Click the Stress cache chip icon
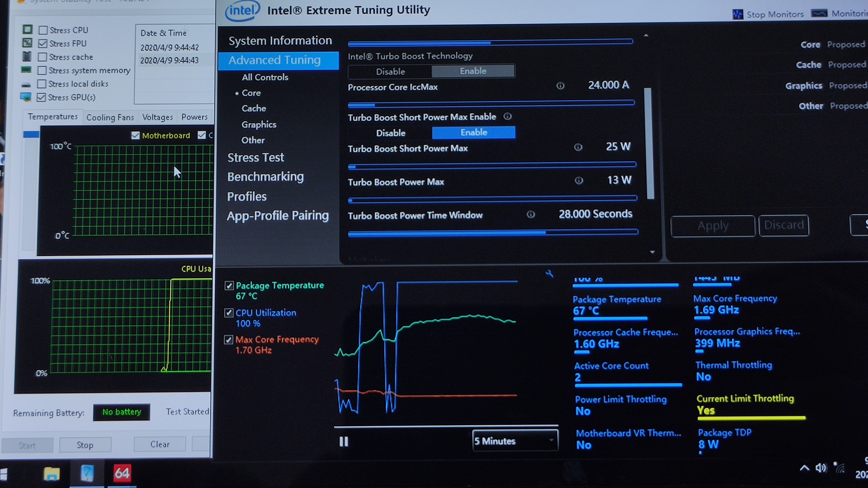Screen dimensions: 868x488 (x=27, y=56)
